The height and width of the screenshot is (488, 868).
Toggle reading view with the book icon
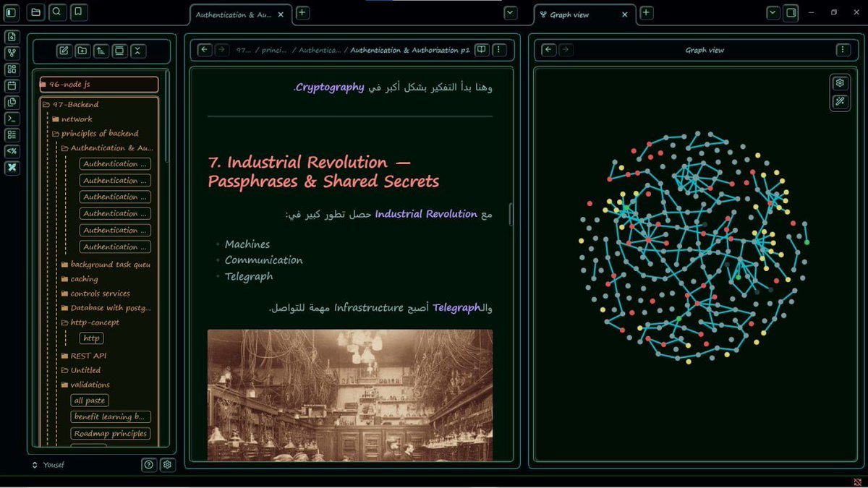481,50
